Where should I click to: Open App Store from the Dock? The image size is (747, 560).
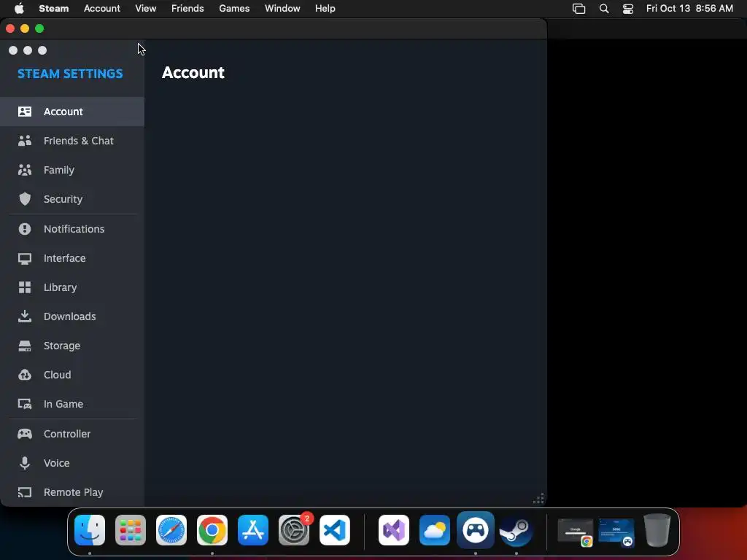tap(253, 530)
